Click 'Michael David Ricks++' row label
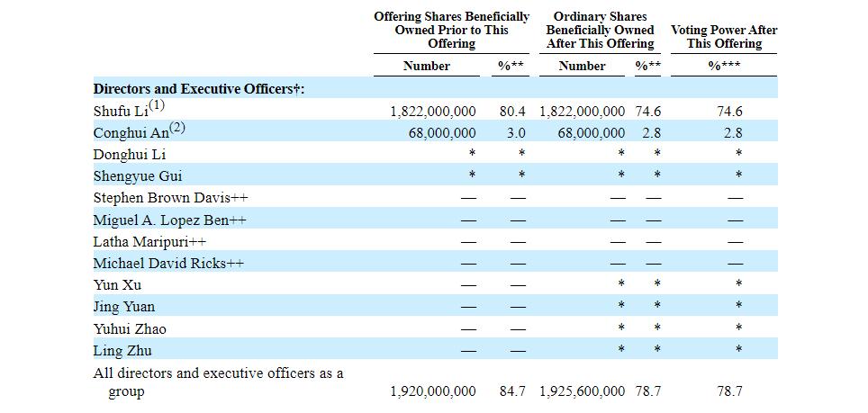Viewport: 868px width, 413px height. click(x=168, y=263)
